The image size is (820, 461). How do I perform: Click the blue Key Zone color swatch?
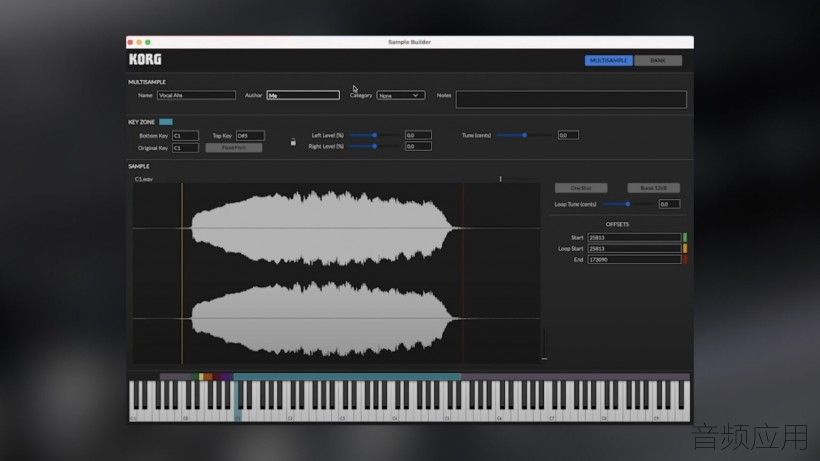coord(166,122)
